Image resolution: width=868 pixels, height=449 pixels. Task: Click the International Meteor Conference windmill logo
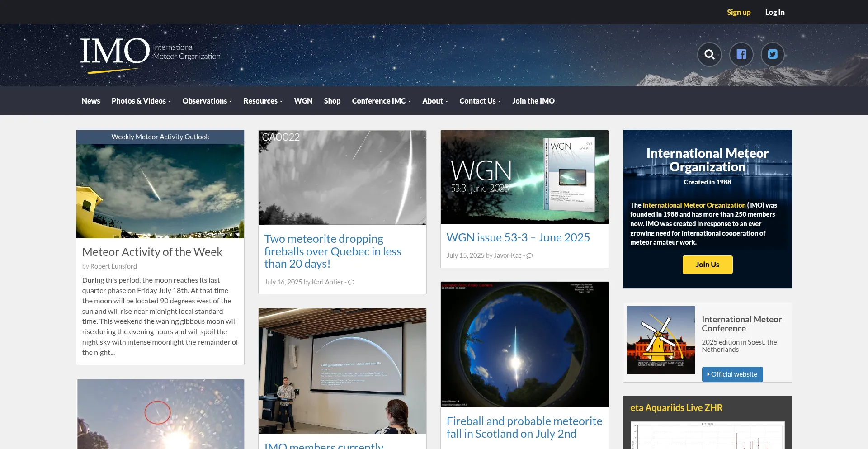660,340
